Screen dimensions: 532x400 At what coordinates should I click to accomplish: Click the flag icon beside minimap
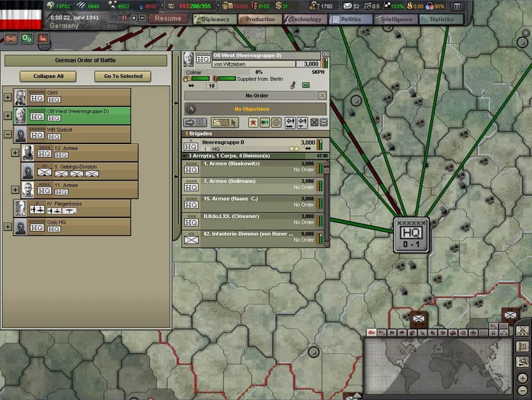[522, 347]
